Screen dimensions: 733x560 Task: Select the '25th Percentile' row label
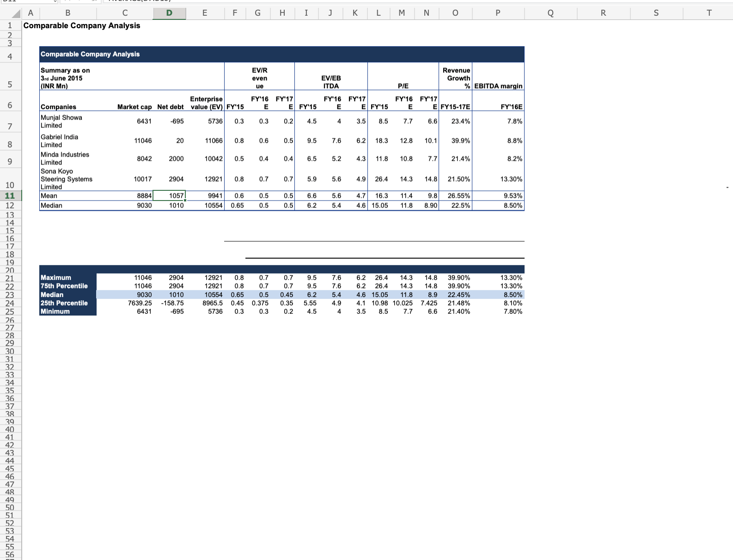point(64,303)
